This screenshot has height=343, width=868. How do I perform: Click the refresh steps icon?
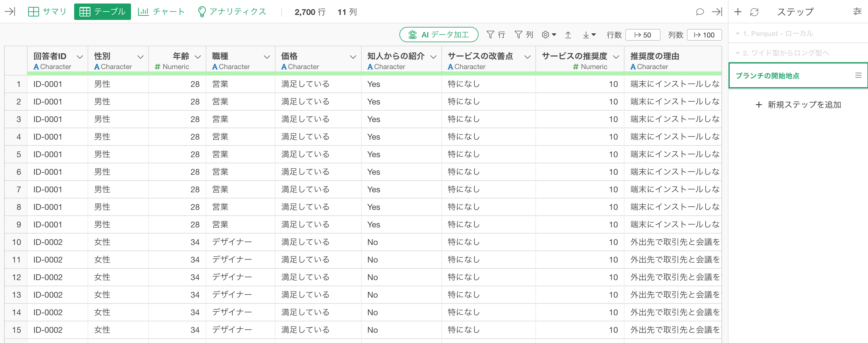(x=754, y=12)
